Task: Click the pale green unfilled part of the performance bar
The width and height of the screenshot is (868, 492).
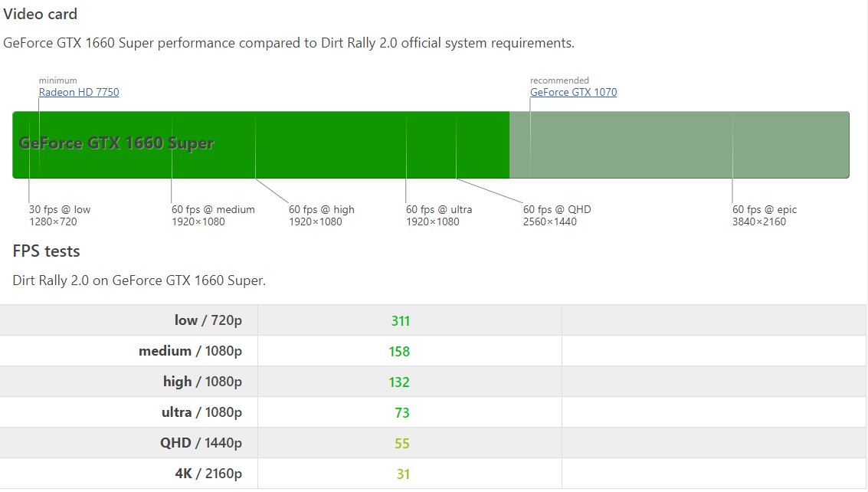Action: tap(680, 145)
